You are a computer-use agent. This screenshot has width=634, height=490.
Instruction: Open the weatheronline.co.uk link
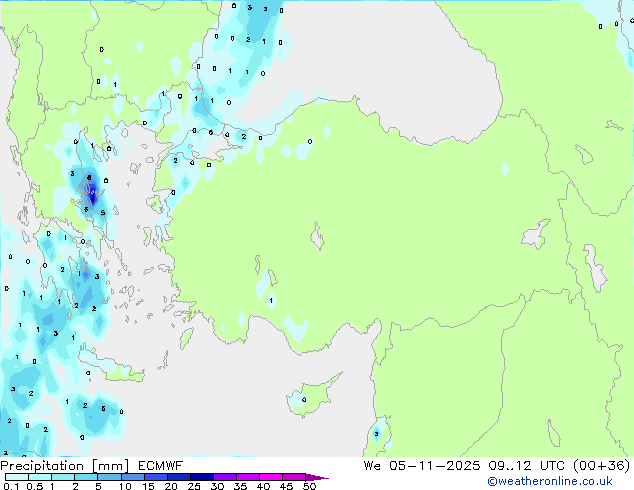point(550,481)
